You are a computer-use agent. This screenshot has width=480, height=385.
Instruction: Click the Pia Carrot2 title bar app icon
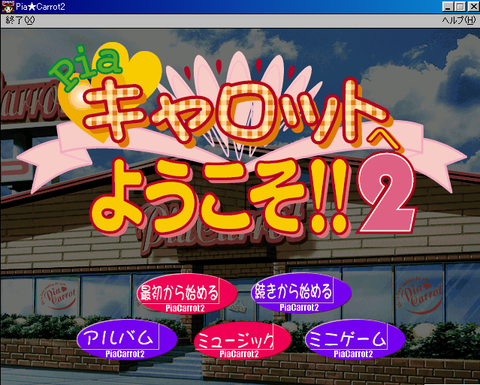coord(7,7)
